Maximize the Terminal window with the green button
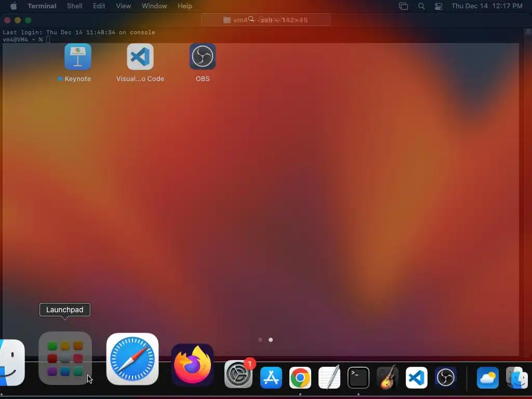 tap(28, 20)
